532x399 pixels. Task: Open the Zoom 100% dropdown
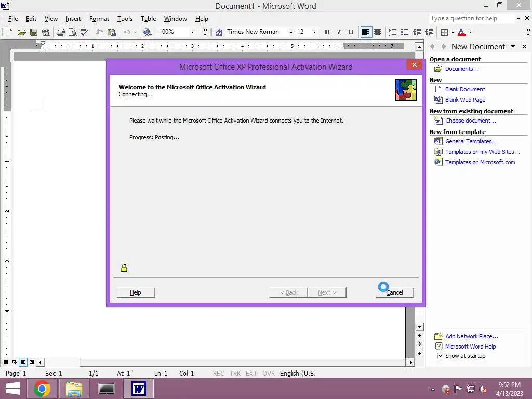tap(192, 32)
